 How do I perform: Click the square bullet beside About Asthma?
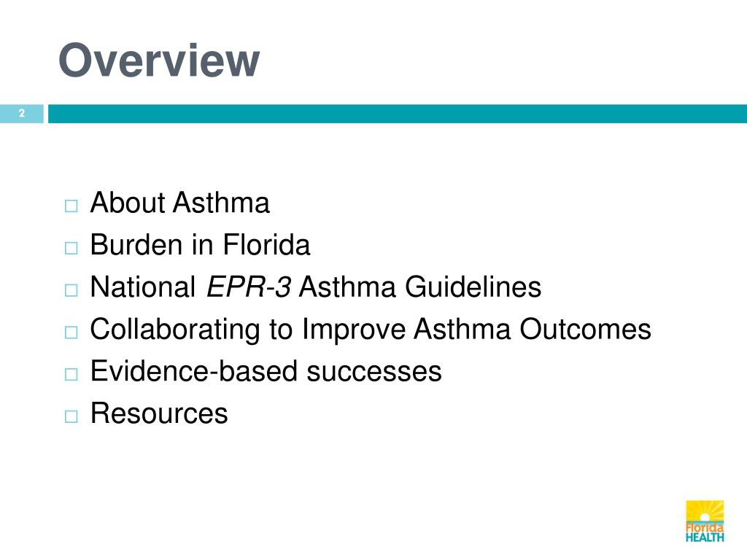71,206
